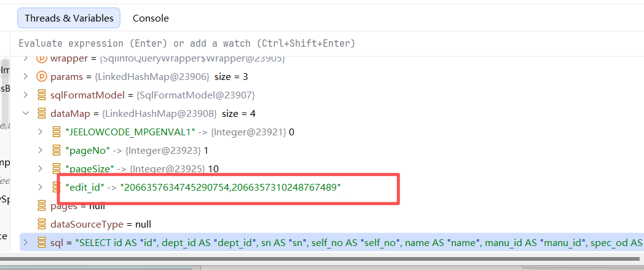Click the icon beside pageNo entry
Image resolution: width=644 pixels, height=270 pixels.
[57, 151]
